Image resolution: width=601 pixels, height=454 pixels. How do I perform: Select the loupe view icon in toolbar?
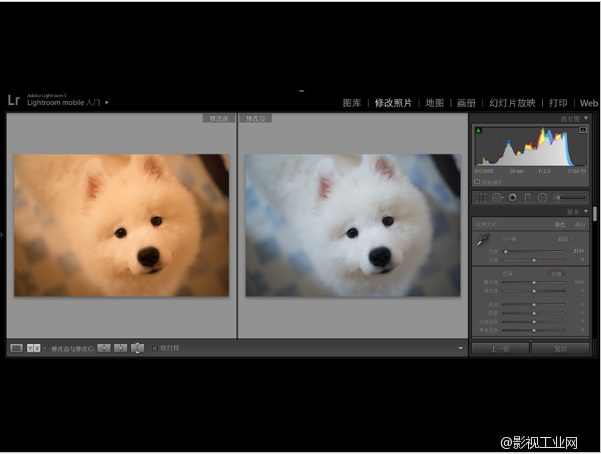coord(16,348)
